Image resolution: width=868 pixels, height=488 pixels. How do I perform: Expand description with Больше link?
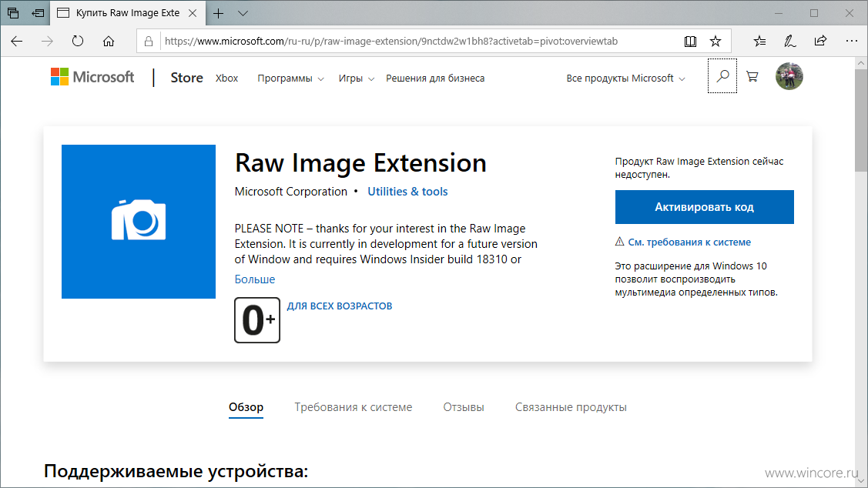(x=255, y=279)
